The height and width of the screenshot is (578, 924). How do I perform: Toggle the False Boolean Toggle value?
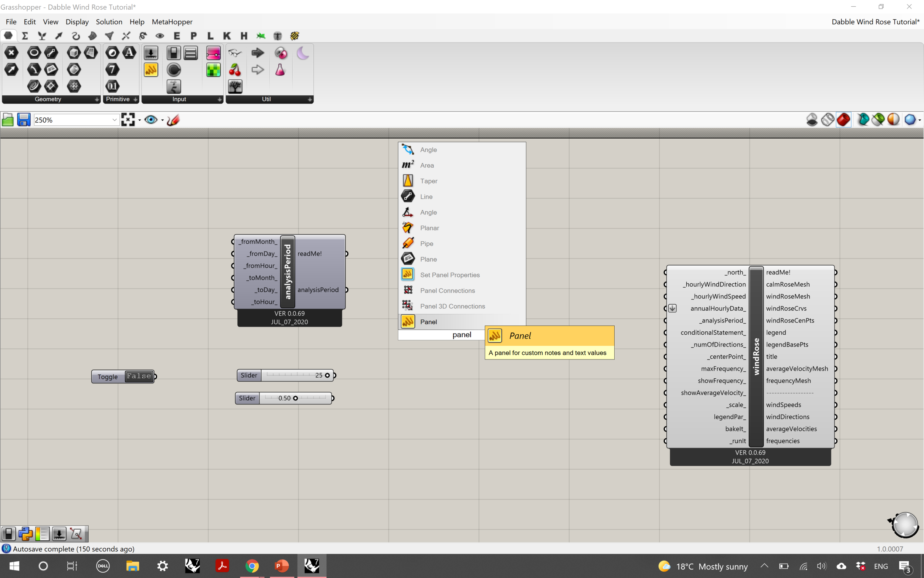(139, 376)
